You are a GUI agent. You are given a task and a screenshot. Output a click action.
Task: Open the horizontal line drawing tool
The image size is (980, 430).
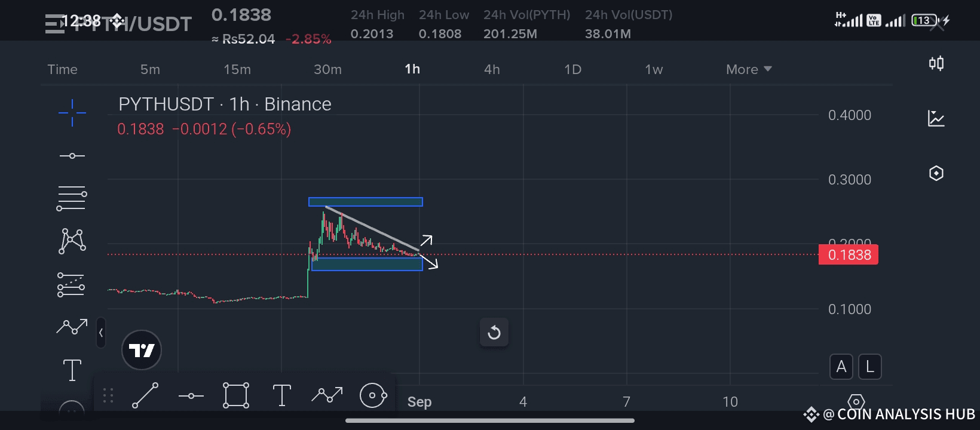[72, 156]
